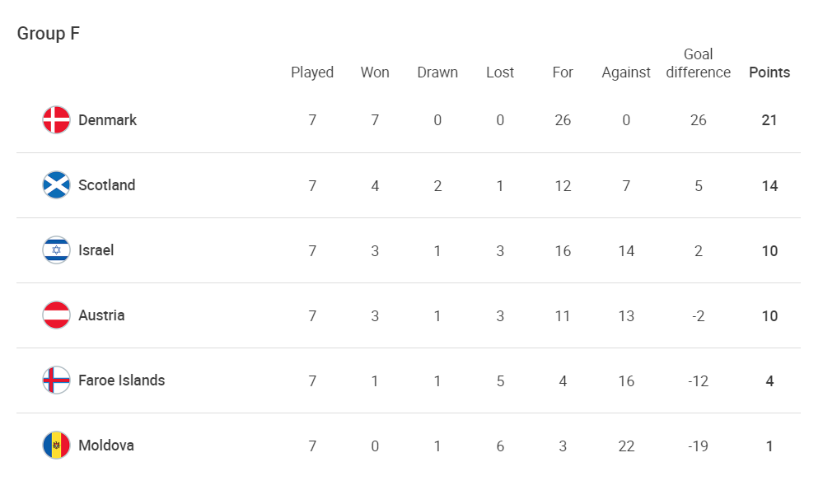This screenshot has width=823, height=504.
Task: Click the Israel flag icon
Action: pyautogui.click(x=56, y=250)
